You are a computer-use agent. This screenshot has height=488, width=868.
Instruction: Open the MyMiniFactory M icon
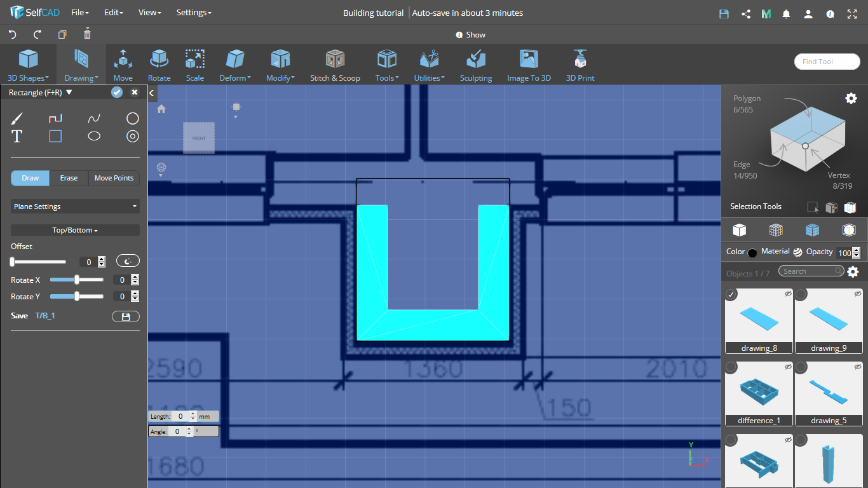tap(766, 13)
